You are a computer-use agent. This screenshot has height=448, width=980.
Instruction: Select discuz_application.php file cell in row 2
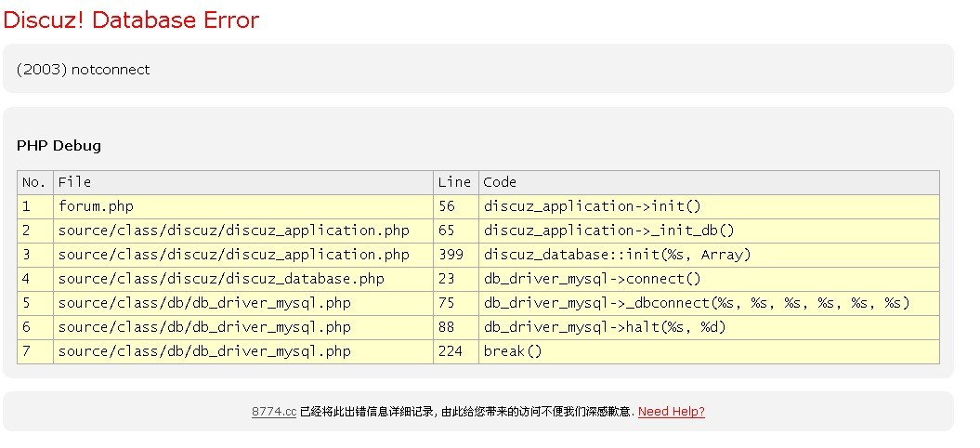243,231
